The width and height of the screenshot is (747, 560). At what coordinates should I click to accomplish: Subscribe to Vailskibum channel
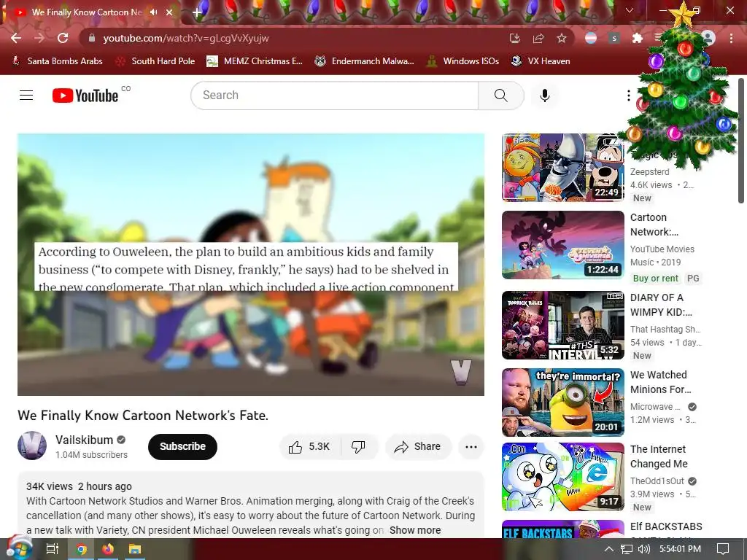point(182,447)
